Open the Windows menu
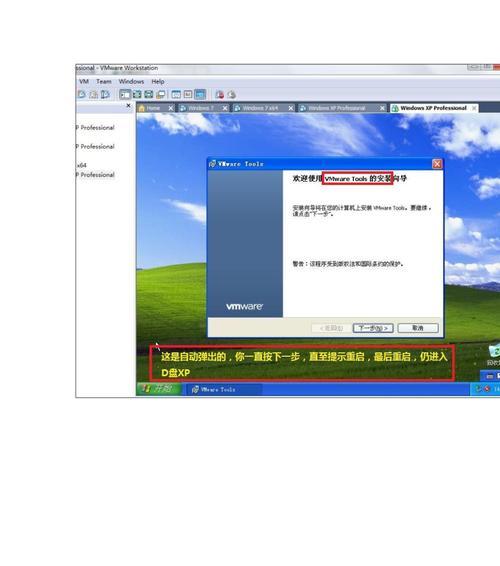Image resolution: width=500 pixels, height=566 pixels. tap(131, 82)
